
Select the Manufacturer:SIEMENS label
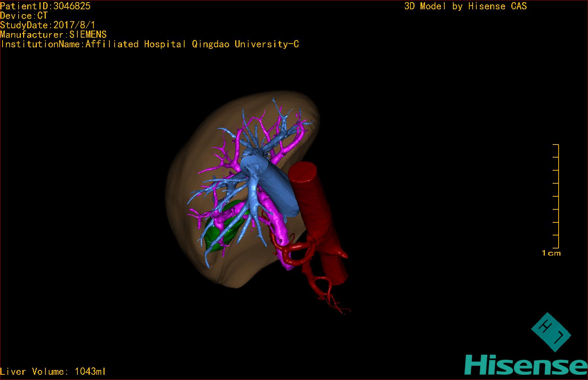(x=53, y=35)
